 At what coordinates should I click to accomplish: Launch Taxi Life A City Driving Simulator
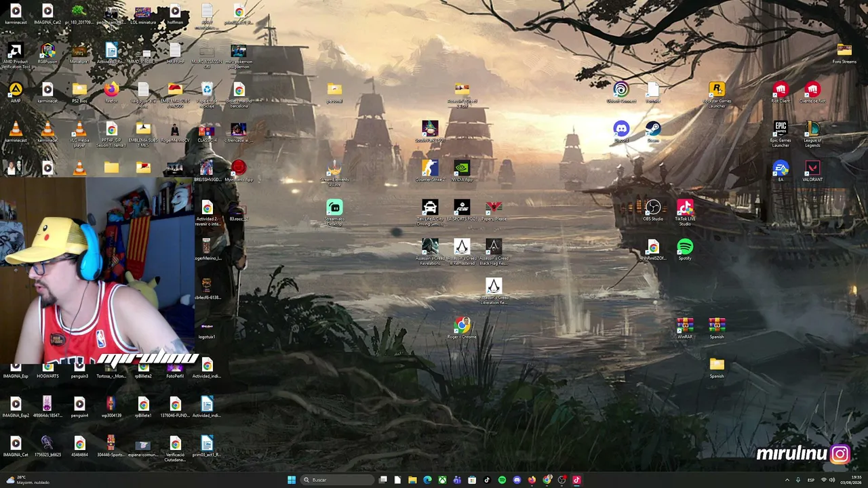coord(430,212)
